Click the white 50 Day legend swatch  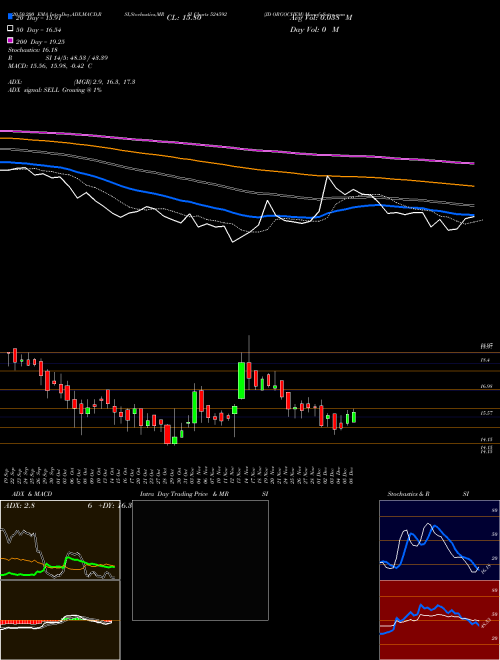[10, 29]
